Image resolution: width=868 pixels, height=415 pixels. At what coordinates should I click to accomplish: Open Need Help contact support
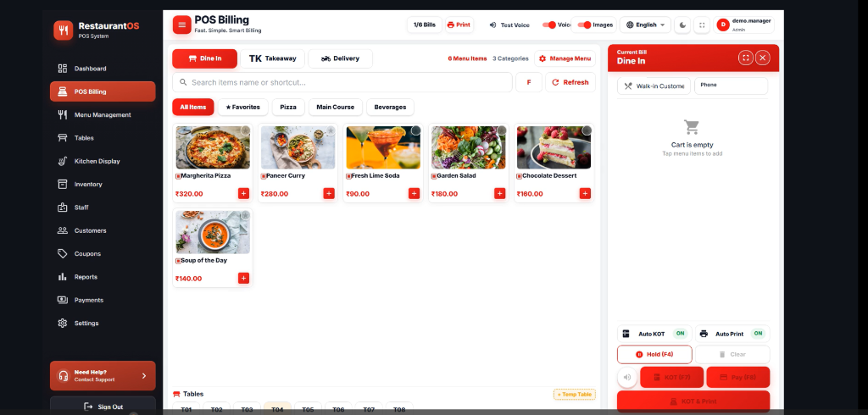(x=103, y=376)
